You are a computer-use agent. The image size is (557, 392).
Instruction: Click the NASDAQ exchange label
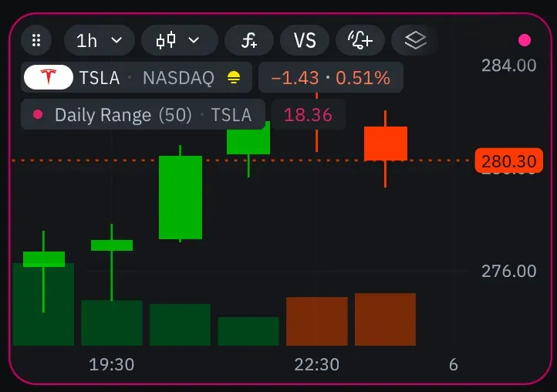point(178,78)
